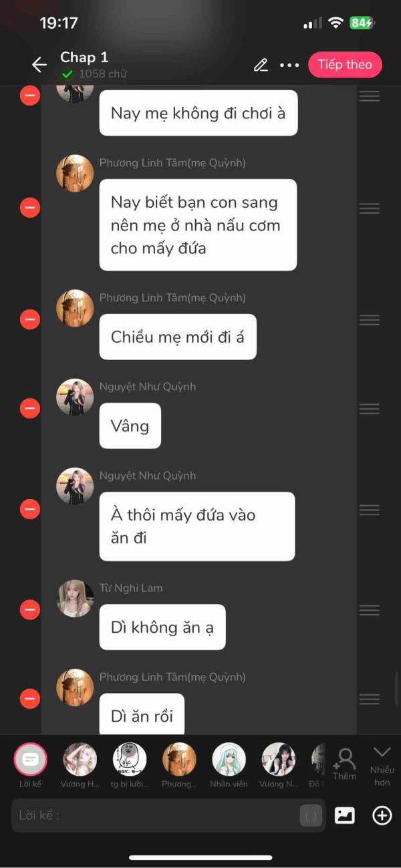Select the Lời kể narrator option

click(x=30, y=765)
